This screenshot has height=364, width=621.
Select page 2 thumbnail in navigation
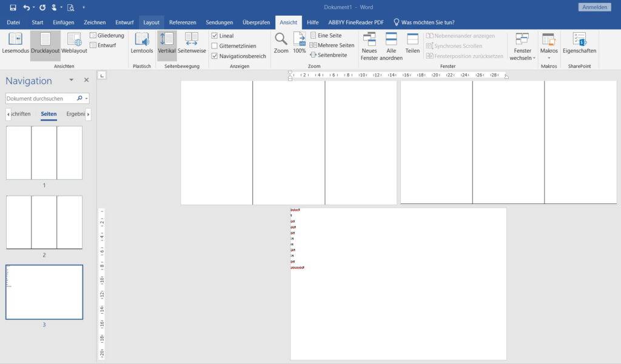click(44, 222)
